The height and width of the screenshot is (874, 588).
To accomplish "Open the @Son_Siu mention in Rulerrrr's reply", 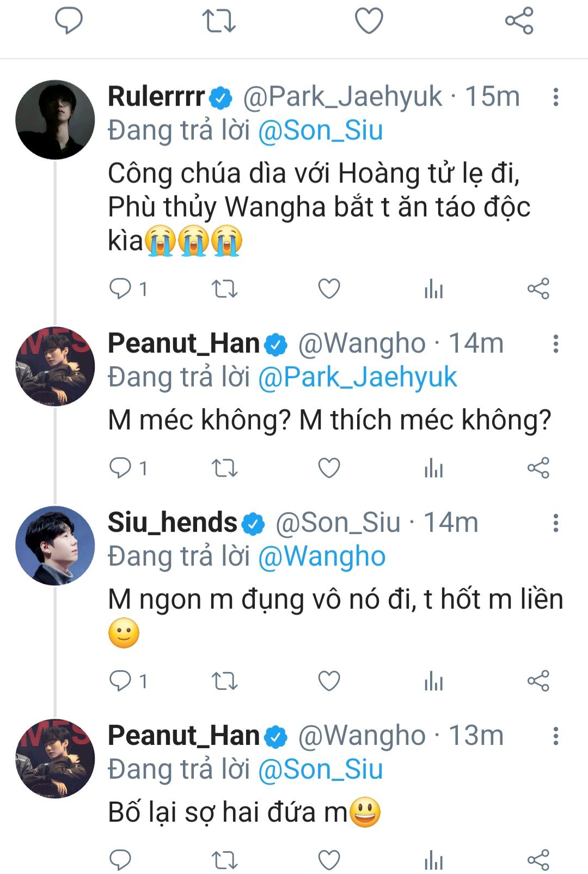I will 320,131.
